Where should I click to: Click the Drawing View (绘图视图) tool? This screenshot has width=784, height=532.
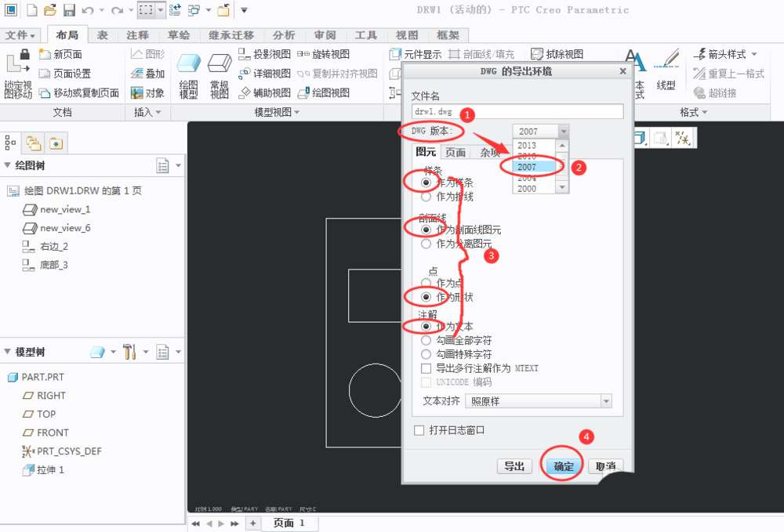[324, 93]
